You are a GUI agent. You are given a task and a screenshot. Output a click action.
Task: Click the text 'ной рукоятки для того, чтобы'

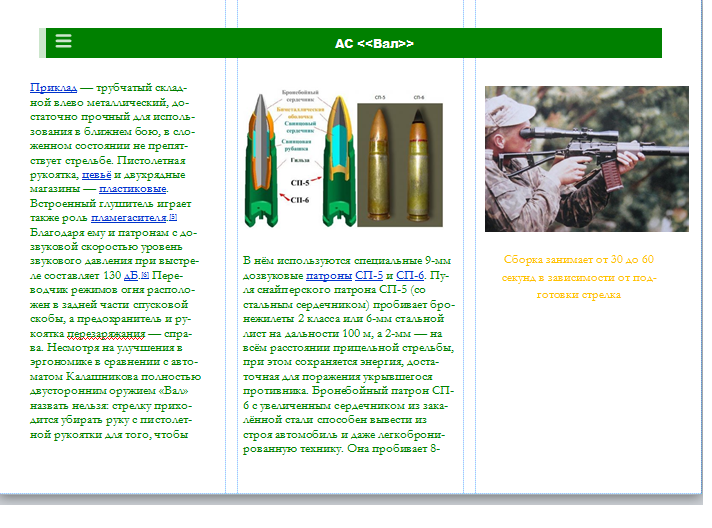tap(109, 435)
